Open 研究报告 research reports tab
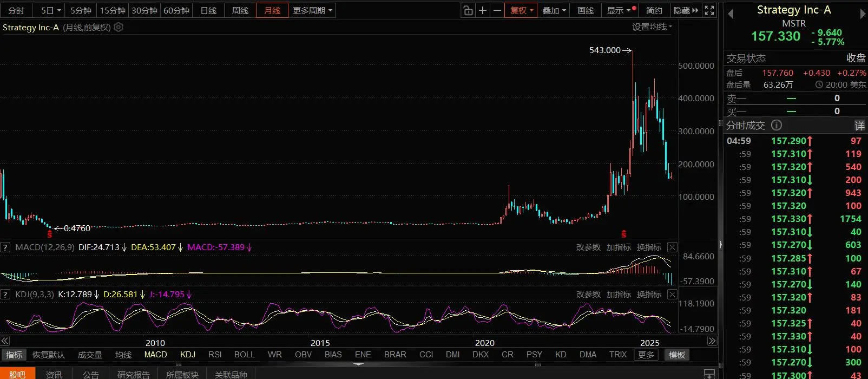 (x=133, y=374)
